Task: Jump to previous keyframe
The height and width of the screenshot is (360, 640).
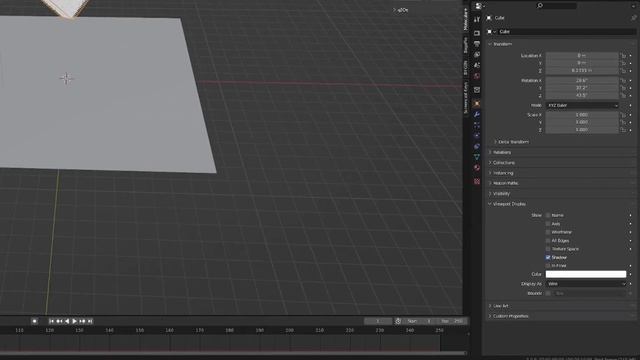Action: coord(60,321)
